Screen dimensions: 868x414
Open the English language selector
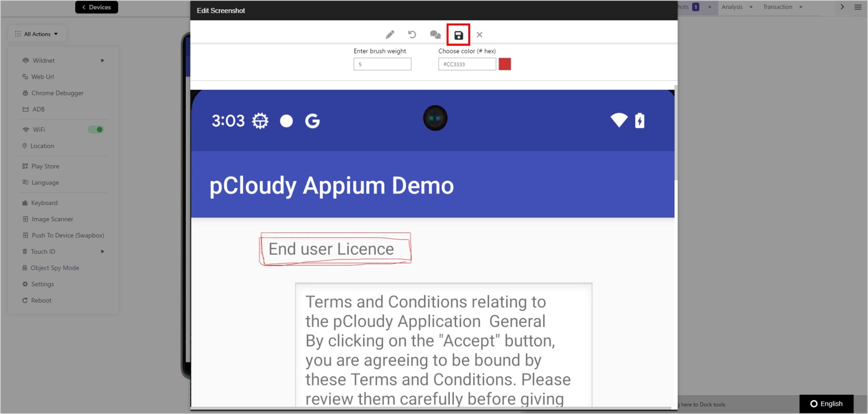(827, 404)
